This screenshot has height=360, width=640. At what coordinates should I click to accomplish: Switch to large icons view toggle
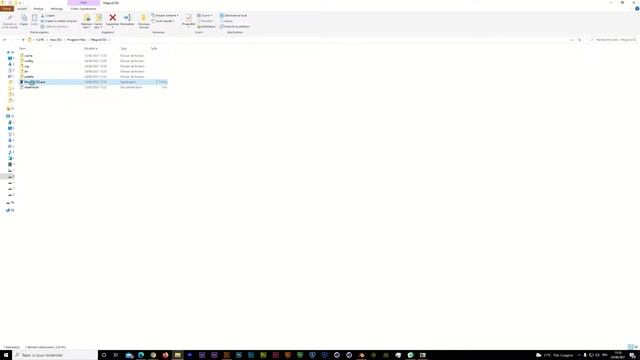636,347
